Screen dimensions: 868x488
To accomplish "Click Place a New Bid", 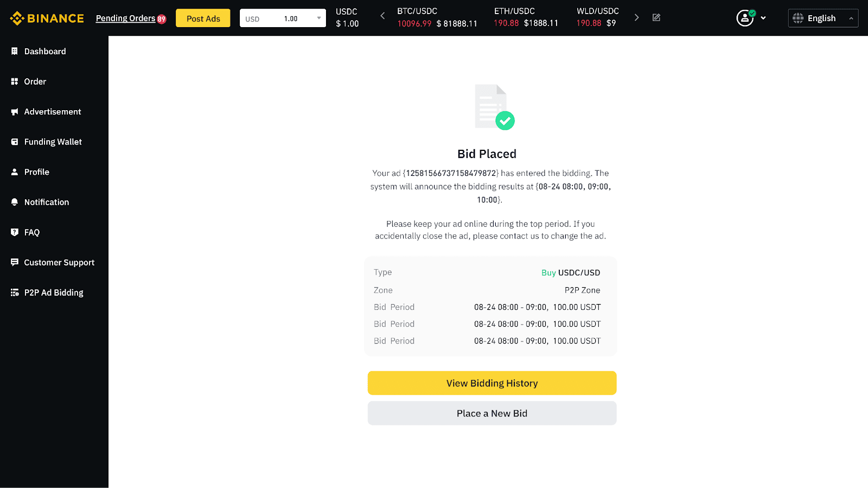I will pyautogui.click(x=492, y=413).
